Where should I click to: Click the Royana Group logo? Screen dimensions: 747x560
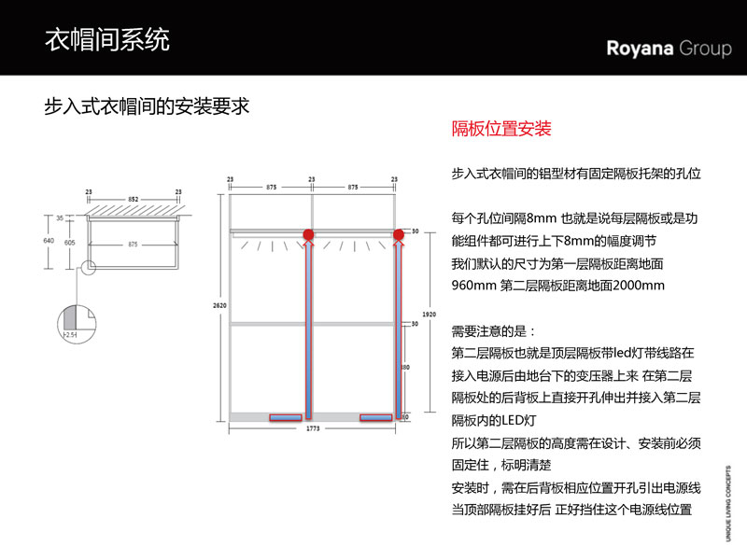pos(669,49)
